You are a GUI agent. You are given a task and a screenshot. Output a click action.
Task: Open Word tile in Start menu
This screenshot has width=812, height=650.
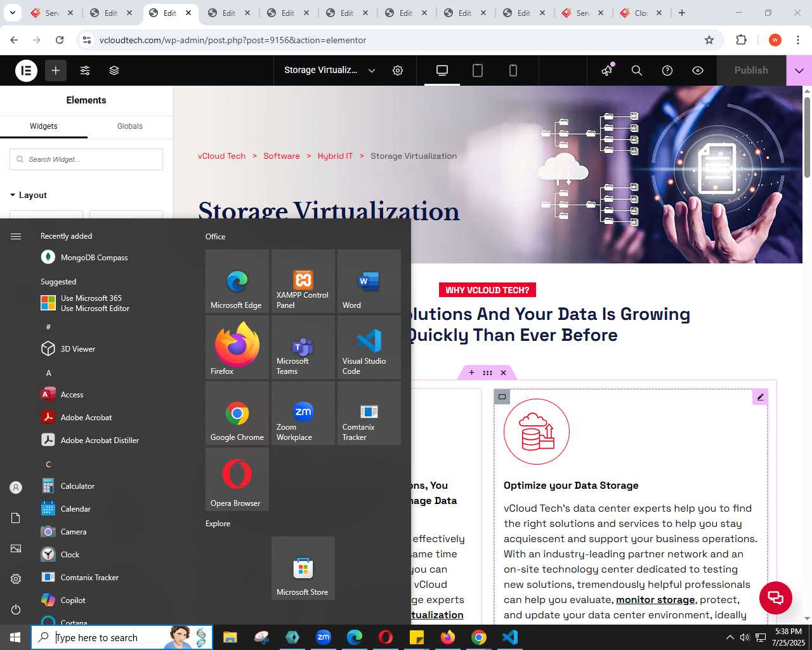coord(369,281)
